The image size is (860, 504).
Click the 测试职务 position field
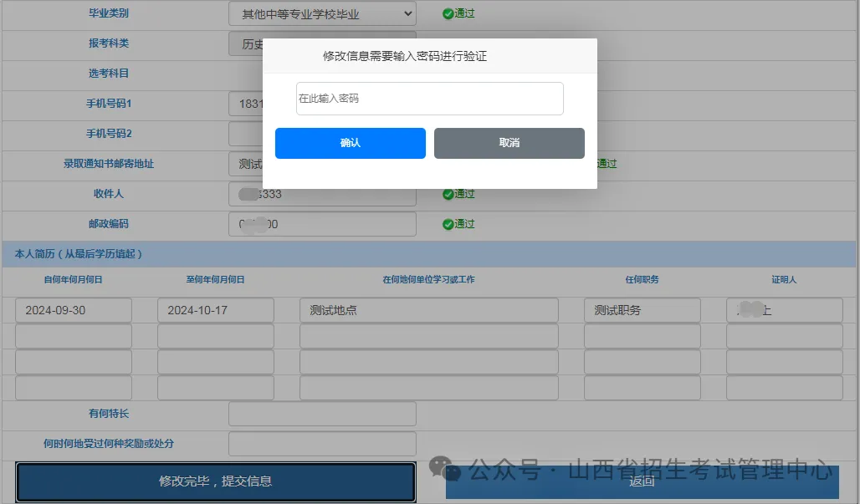(x=642, y=310)
